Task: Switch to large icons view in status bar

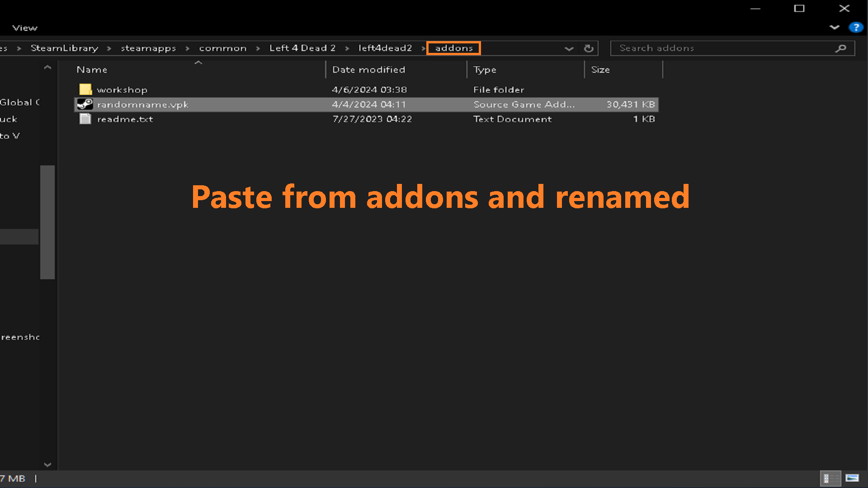Action: coord(852,478)
